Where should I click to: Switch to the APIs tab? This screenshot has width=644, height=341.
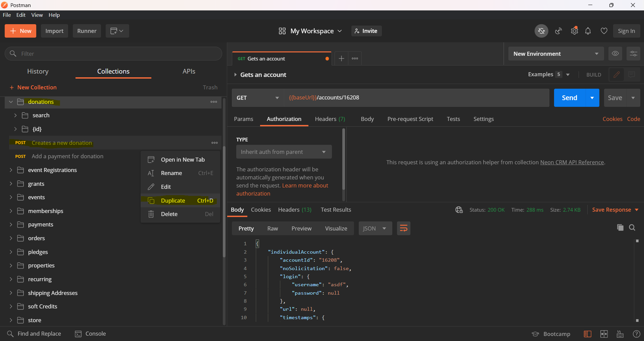[x=189, y=71]
